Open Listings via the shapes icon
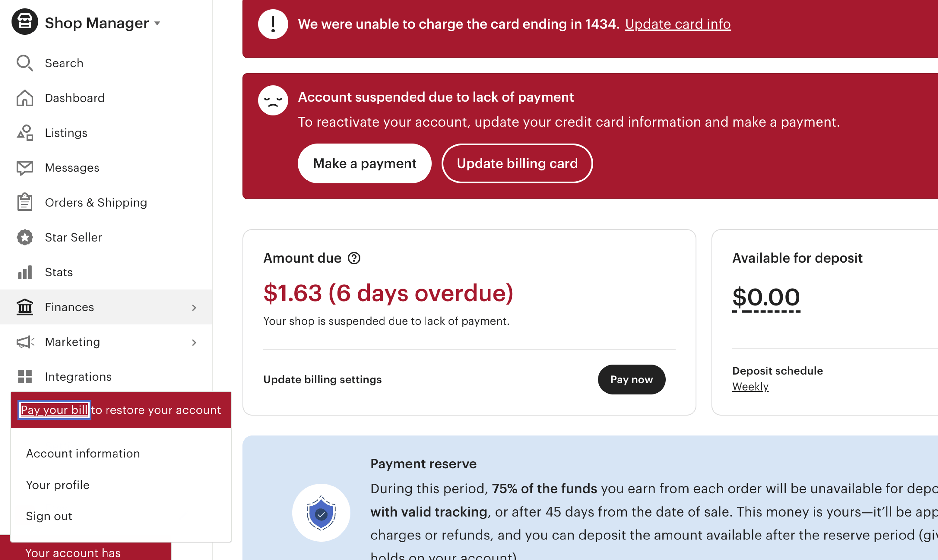This screenshot has height=560, width=938. click(25, 133)
